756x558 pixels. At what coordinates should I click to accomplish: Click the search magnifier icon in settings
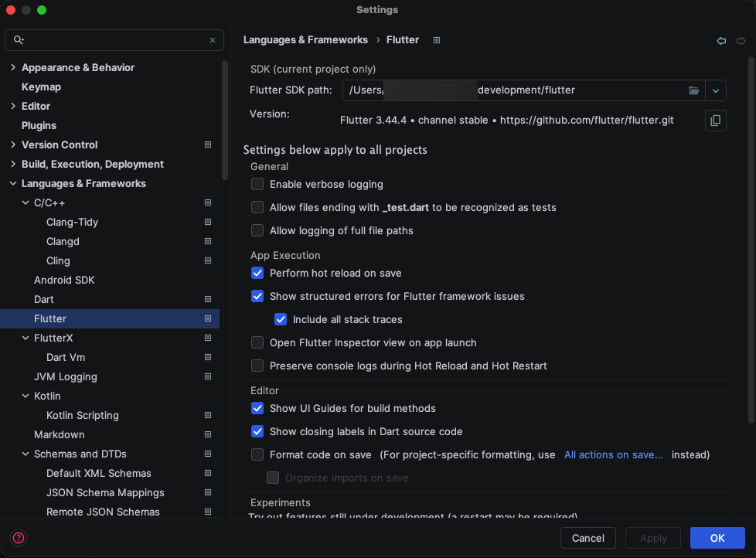point(19,40)
